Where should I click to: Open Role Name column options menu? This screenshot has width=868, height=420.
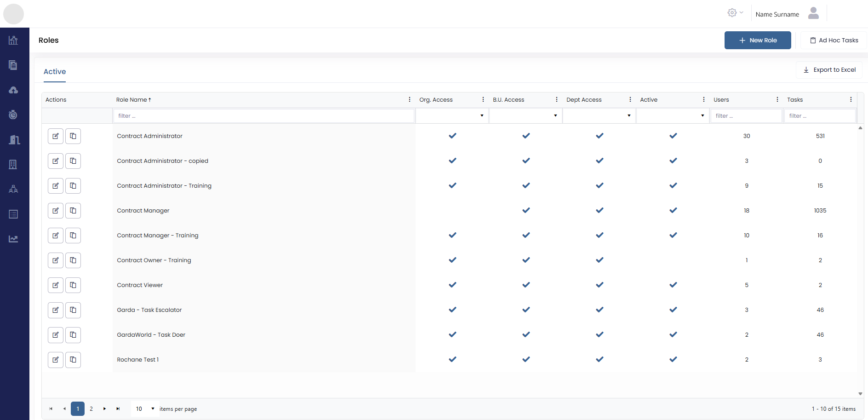409,99
